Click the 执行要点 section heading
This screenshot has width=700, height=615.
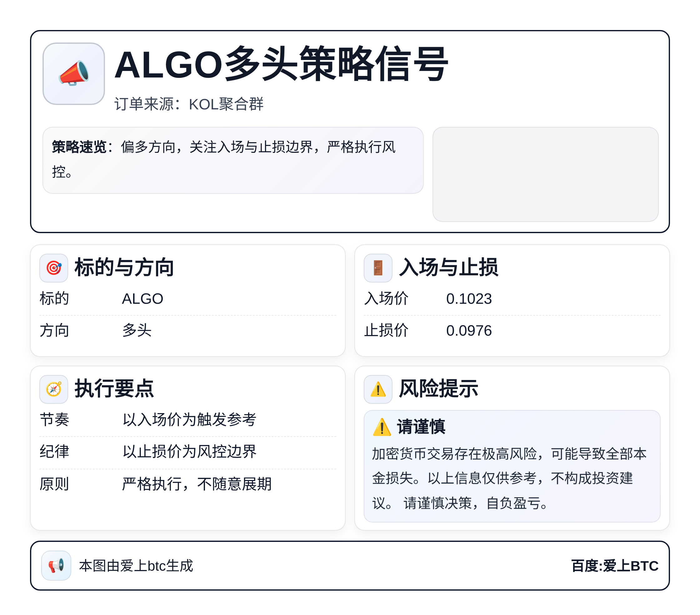click(x=114, y=389)
